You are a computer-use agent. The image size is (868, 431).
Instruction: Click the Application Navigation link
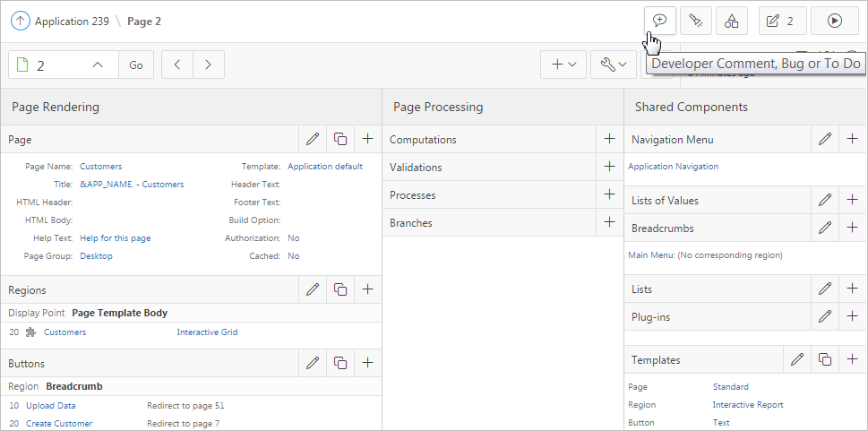[673, 166]
